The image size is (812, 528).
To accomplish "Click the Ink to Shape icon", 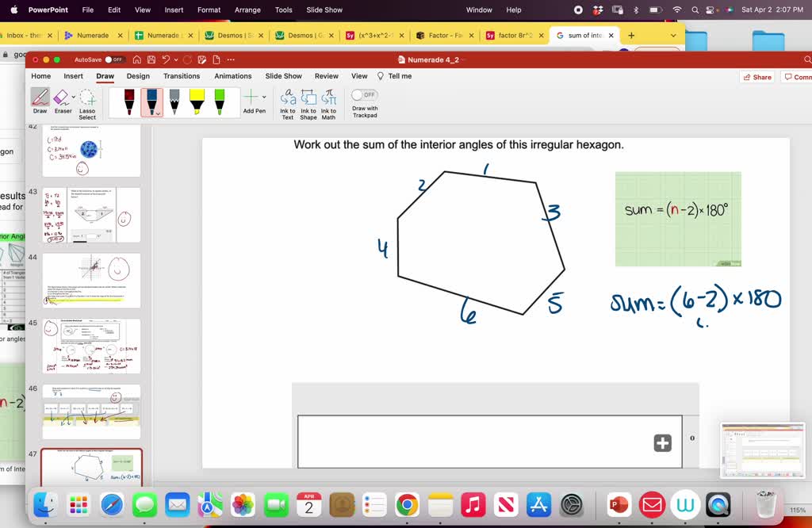I will click(308, 102).
